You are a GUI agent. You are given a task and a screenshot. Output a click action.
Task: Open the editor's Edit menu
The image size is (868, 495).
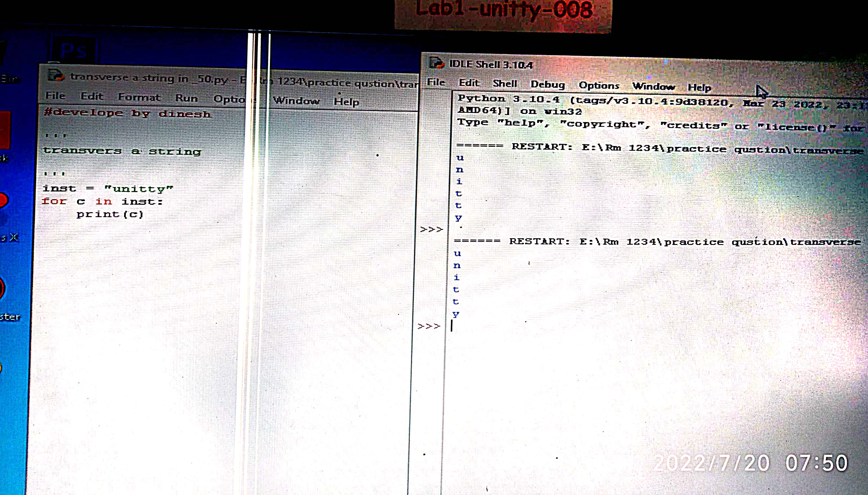pos(91,96)
